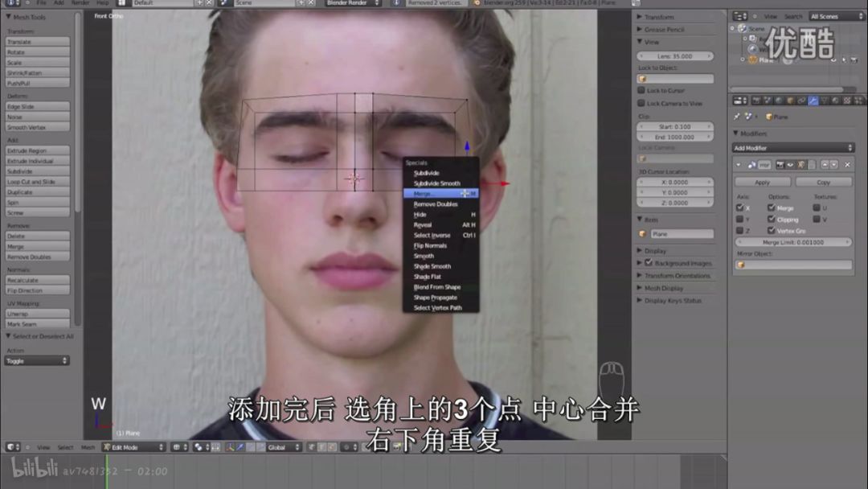This screenshot has width=868, height=489.
Task: Toggle modifier render camera icon
Action: pos(780,165)
